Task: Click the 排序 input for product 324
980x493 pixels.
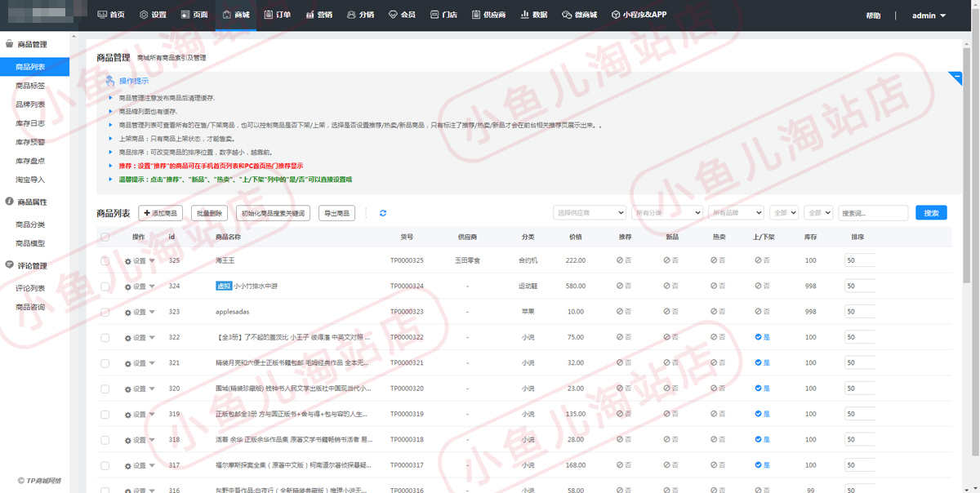Action: pyautogui.click(x=860, y=286)
